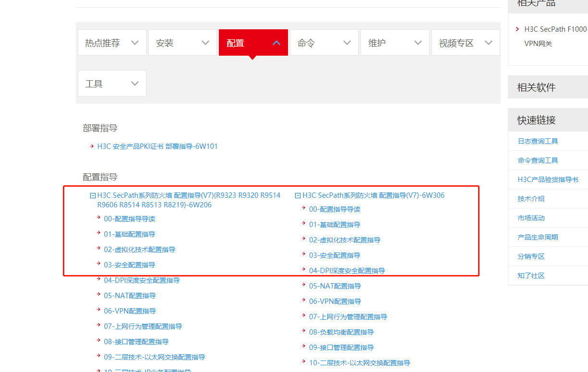This screenshot has height=372, width=588.
Task: Click the chevron on 热点推荐 tab
Action: 135,43
